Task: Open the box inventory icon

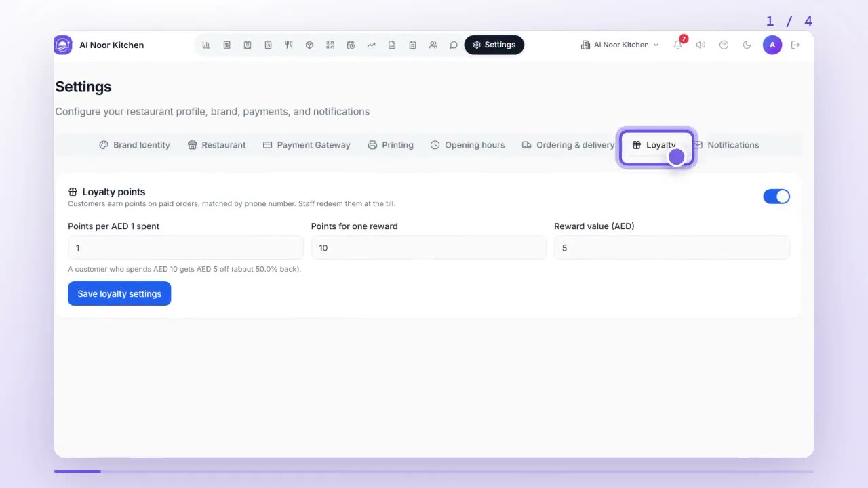Action: 309,45
